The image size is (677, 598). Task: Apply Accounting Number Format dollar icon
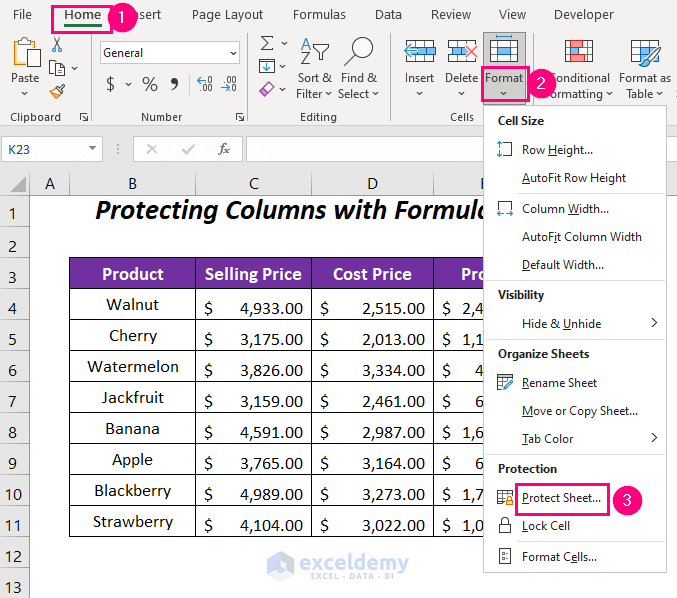pos(111,84)
